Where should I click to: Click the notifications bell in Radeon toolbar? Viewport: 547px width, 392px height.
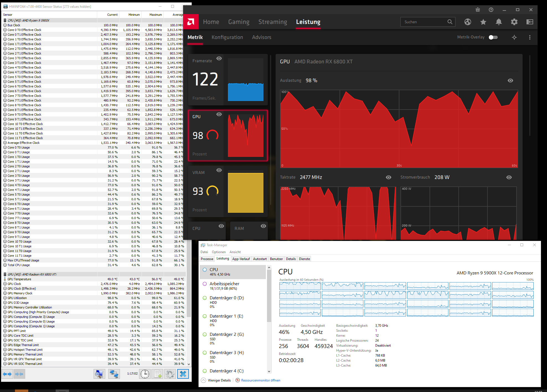(499, 22)
